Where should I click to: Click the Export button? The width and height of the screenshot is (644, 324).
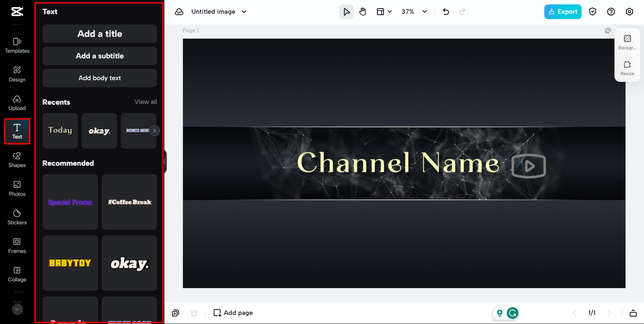[x=562, y=12]
